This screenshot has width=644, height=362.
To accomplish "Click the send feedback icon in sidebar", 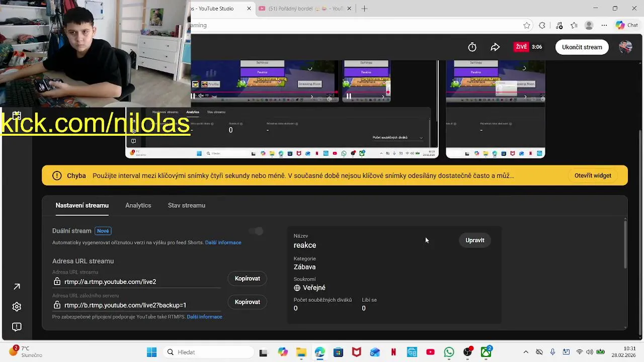I will coord(17,327).
